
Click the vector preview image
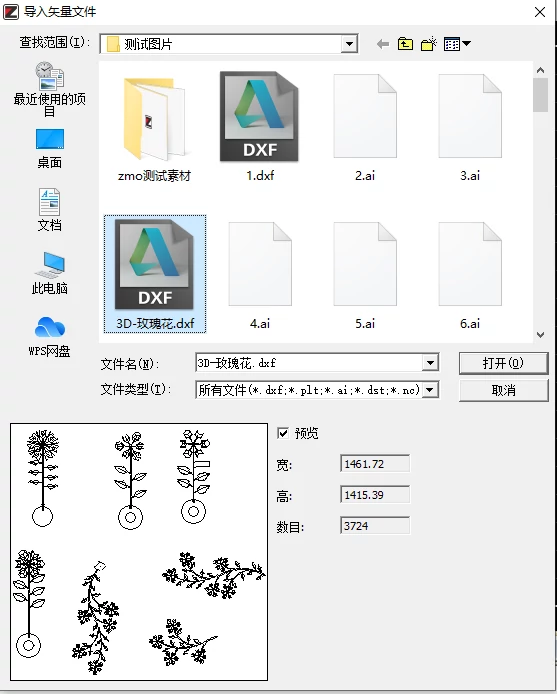(x=139, y=552)
